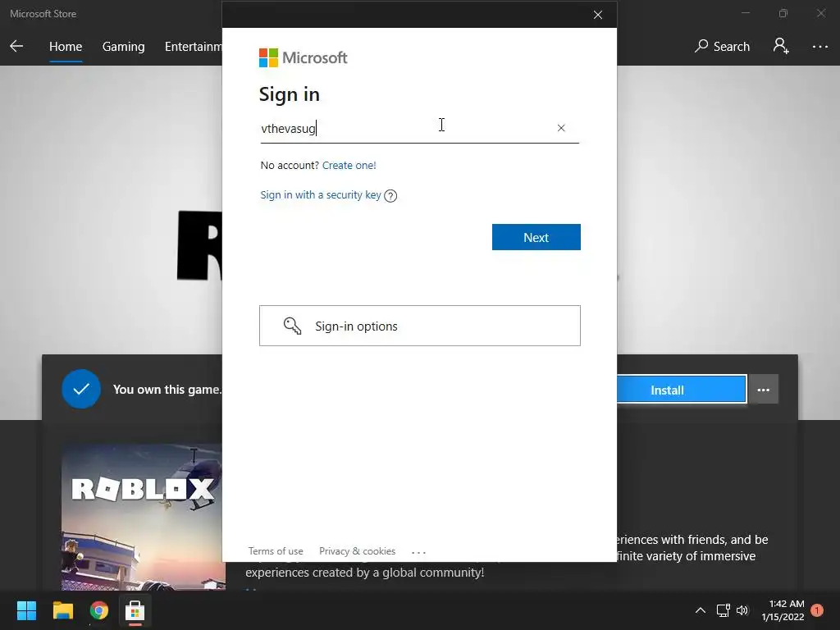Open Search in Microsoft Store
Image resolution: width=840 pixels, height=630 pixels.
722,47
